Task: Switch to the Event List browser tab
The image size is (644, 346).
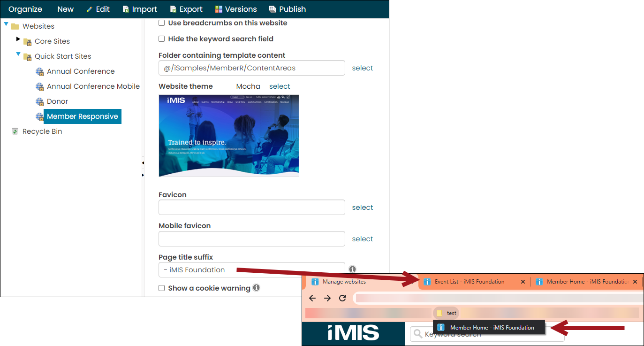Action: coord(470,282)
